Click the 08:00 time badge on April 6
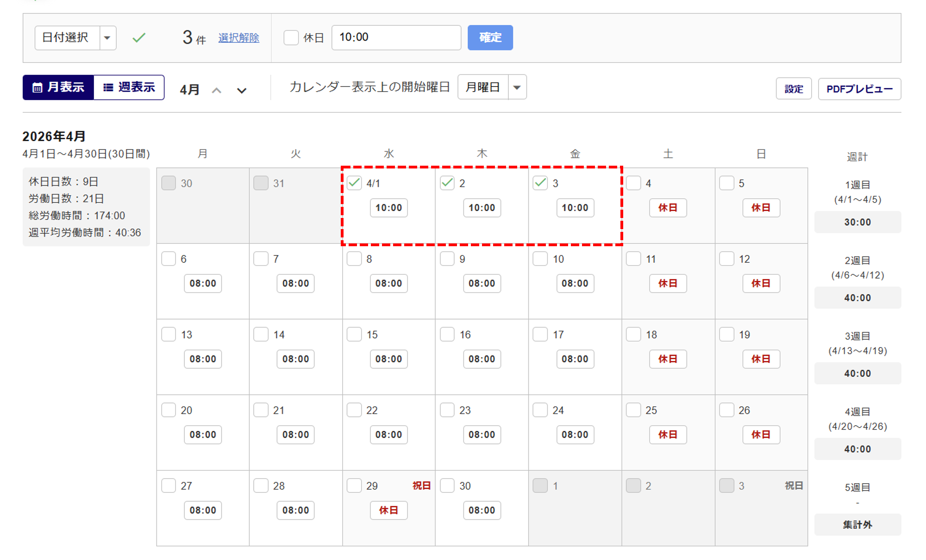926x560 pixels. click(203, 283)
